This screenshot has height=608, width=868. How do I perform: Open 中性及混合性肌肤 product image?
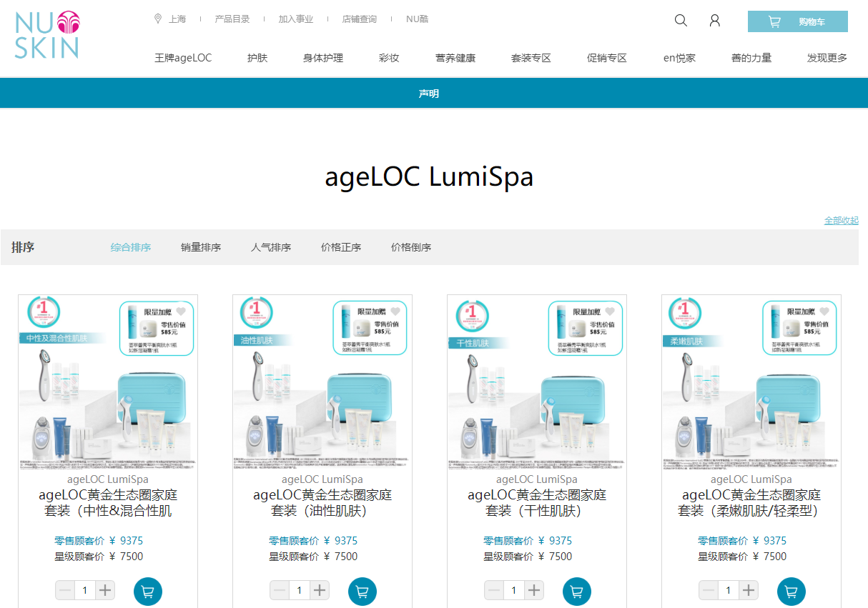(x=108, y=382)
